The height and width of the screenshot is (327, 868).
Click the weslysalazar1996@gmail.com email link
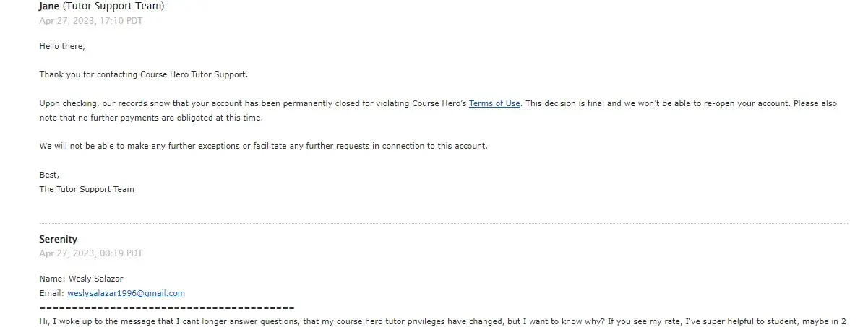pyautogui.click(x=126, y=293)
